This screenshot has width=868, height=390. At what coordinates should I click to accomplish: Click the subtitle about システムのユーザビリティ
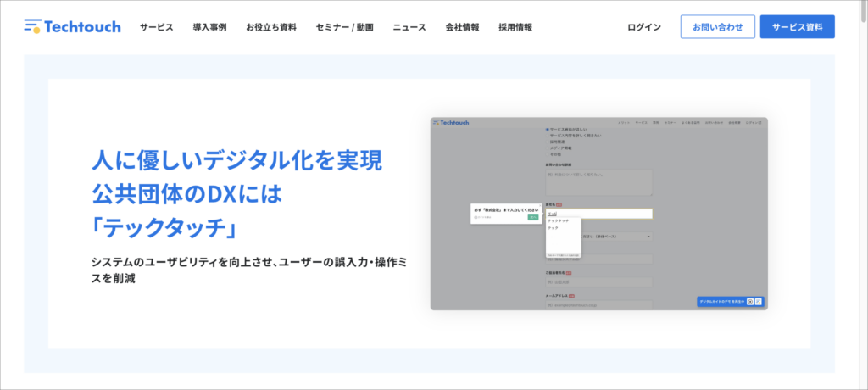coord(250,270)
